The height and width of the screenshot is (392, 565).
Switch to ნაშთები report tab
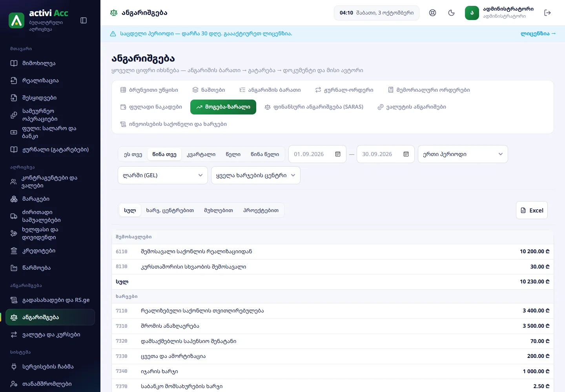pos(208,90)
